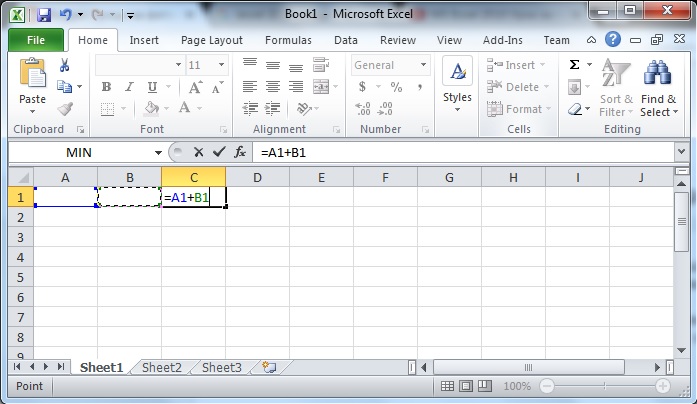The width and height of the screenshot is (697, 404).
Task: Click the Fill Color paint bucket
Action: (x=152, y=108)
